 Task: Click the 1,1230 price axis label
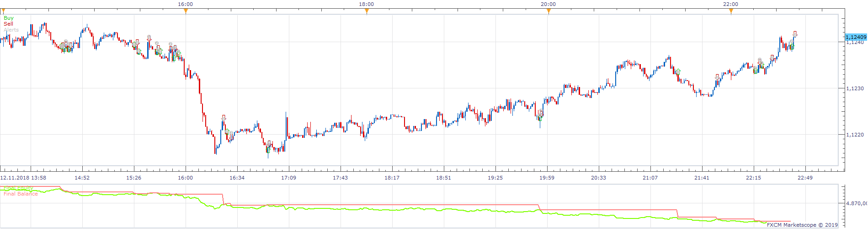tap(855, 88)
